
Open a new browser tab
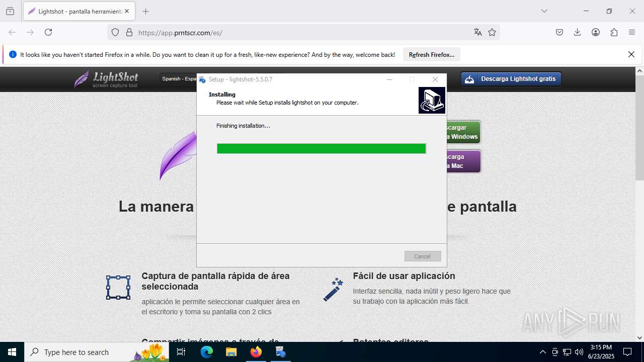(x=145, y=11)
